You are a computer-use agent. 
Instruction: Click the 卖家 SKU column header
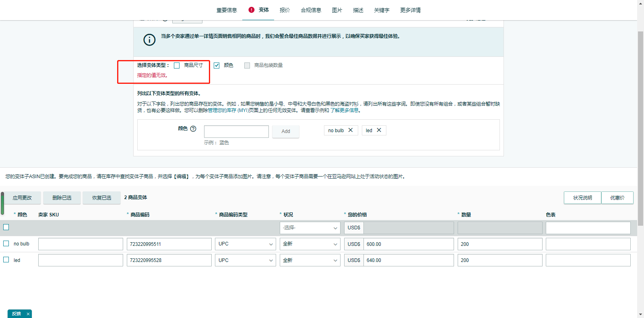click(48, 215)
